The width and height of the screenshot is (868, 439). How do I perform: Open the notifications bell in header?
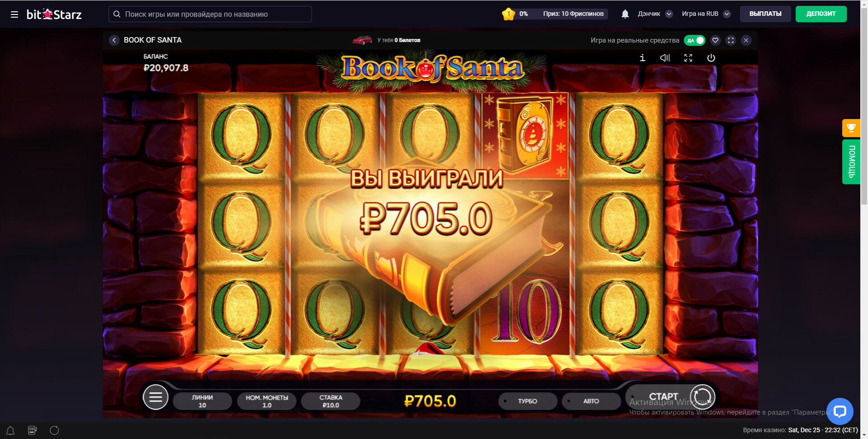pos(625,14)
